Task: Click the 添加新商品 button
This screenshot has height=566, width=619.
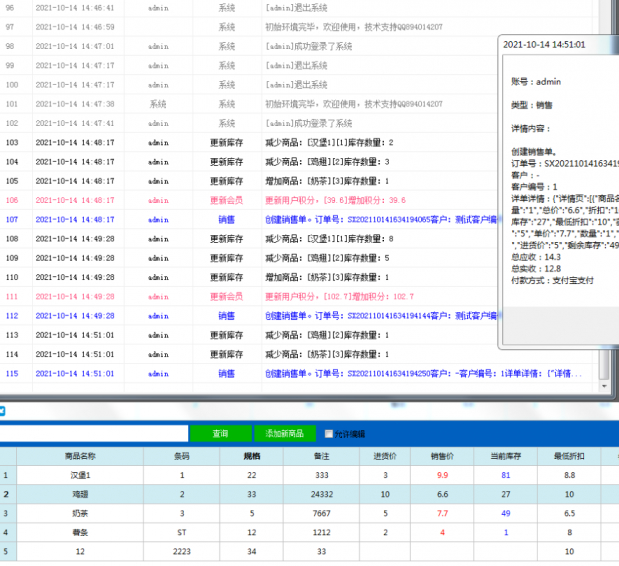Action: click(285, 433)
